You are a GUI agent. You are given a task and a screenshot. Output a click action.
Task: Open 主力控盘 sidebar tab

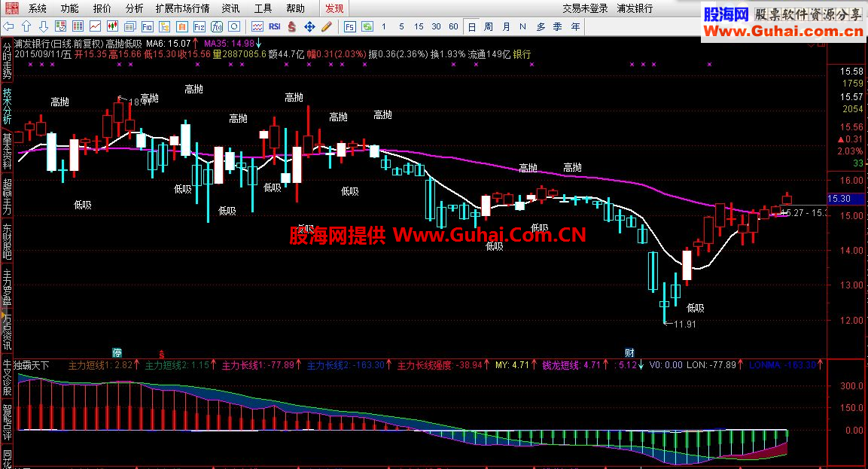7,286
